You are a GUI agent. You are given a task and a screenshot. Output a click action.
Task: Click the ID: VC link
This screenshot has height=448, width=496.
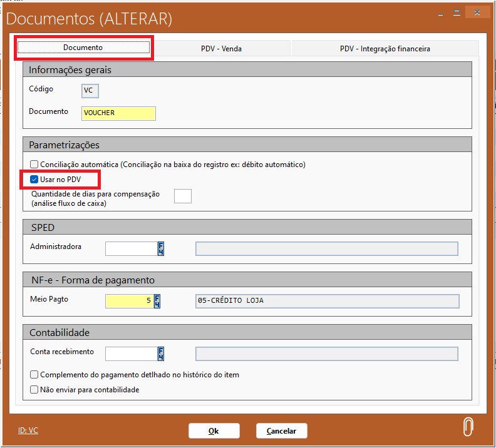click(x=28, y=430)
